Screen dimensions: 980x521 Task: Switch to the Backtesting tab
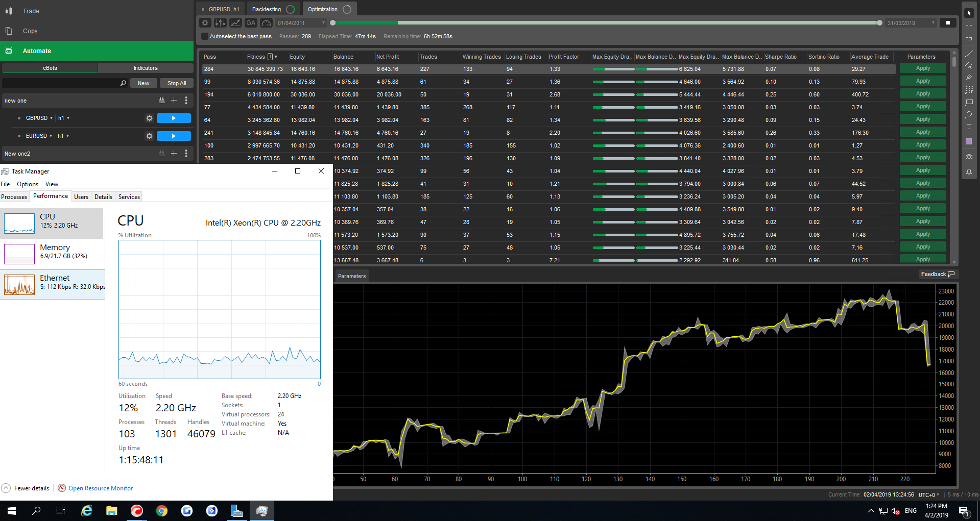coord(267,9)
